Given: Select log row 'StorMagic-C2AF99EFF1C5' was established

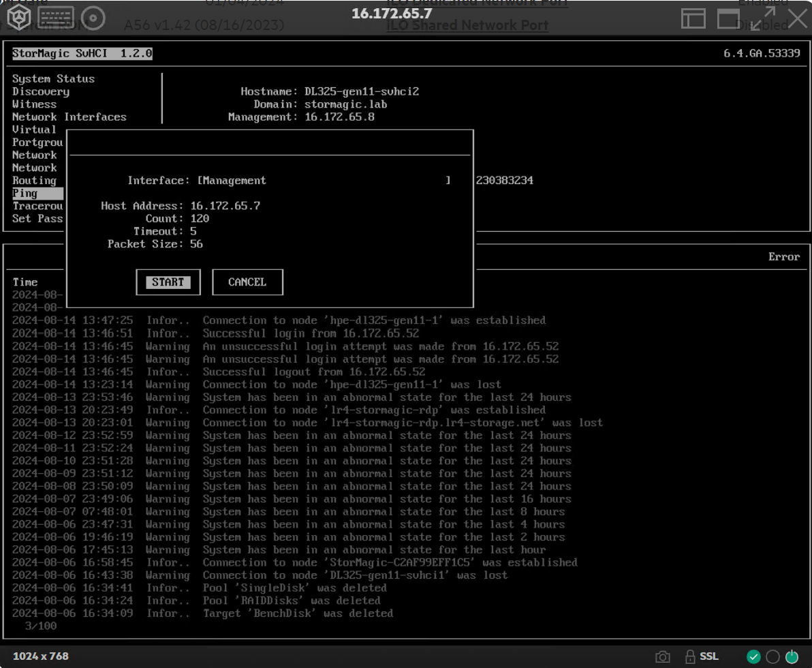Looking at the screenshot, I should click(295, 563).
